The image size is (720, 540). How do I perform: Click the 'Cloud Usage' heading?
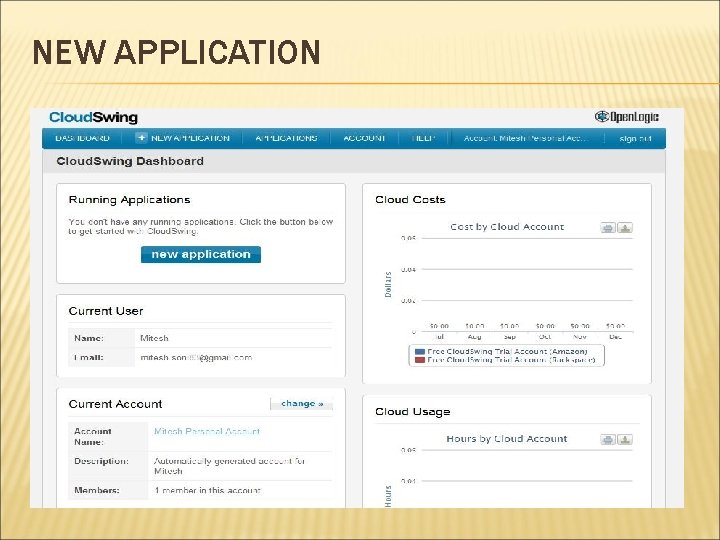(413, 412)
